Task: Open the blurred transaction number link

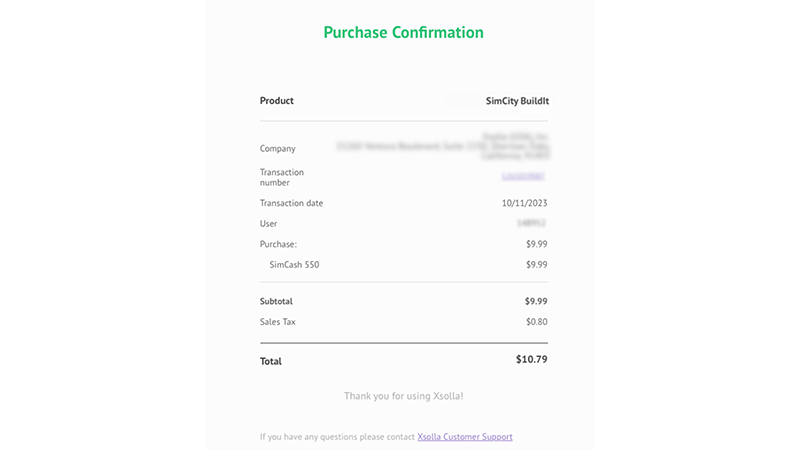Action: (524, 177)
